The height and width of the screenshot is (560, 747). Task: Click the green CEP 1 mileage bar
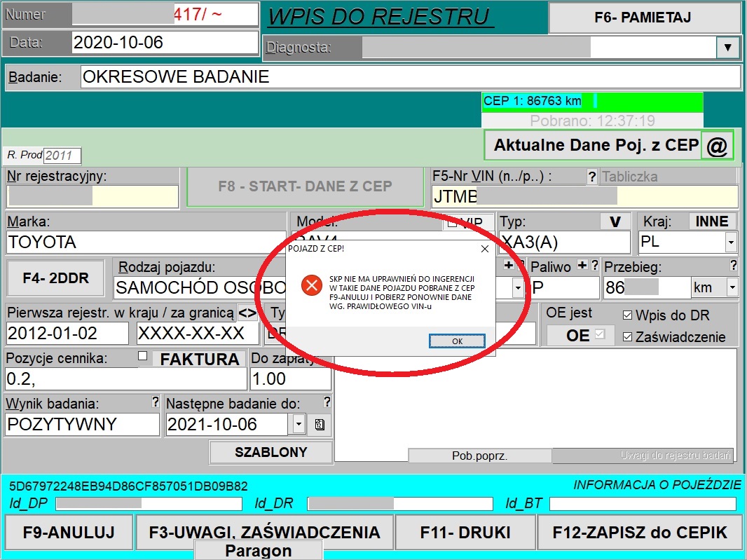click(x=592, y=101)
